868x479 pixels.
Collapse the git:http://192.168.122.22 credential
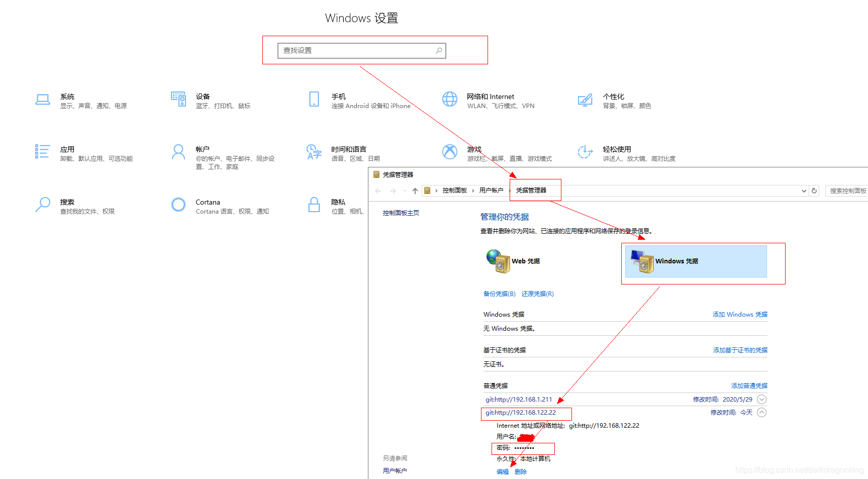(762, 413)
